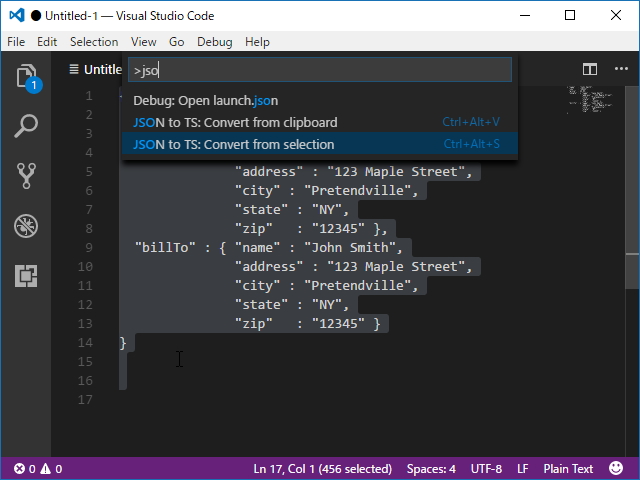640x480 pixels.
Task: Click "address" key on line 5
Action: tap(269, 172)
